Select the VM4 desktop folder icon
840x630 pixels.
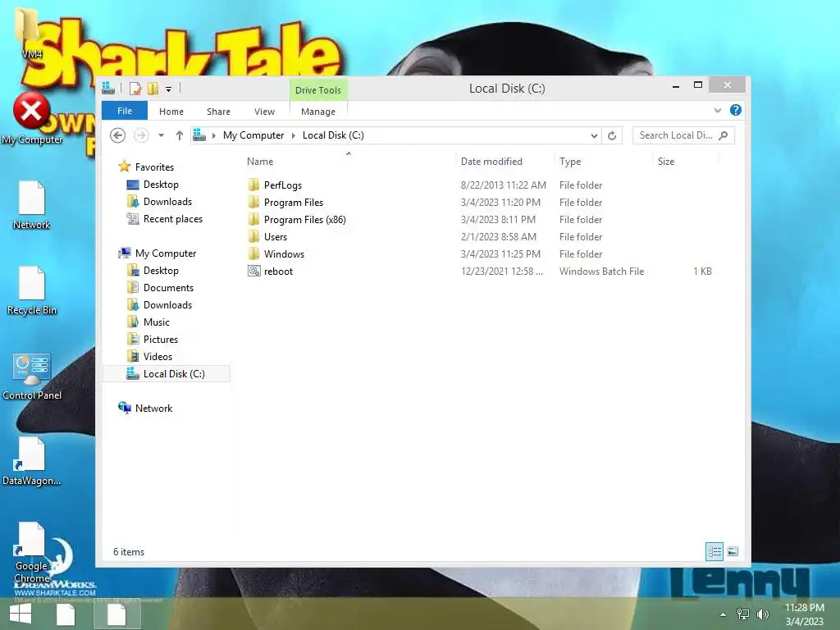[30, 32]
